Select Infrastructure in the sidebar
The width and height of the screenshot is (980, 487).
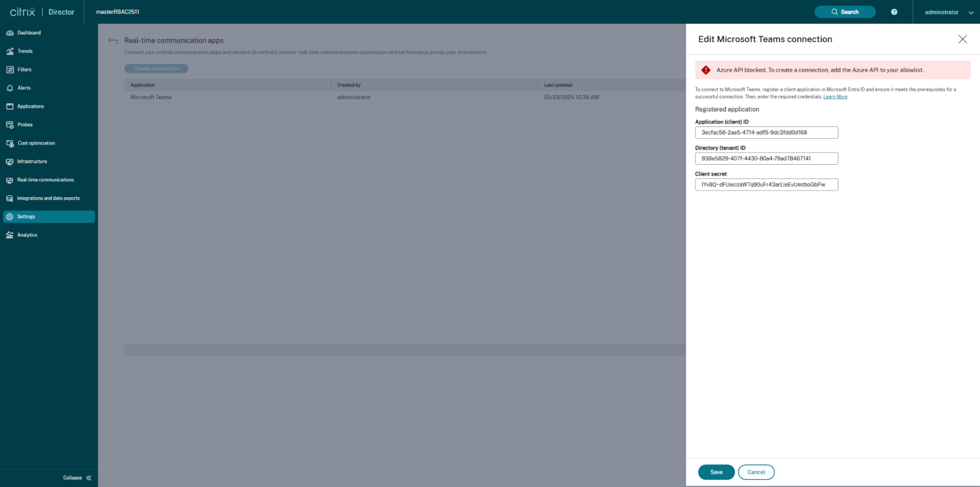(x=32, y=161)
